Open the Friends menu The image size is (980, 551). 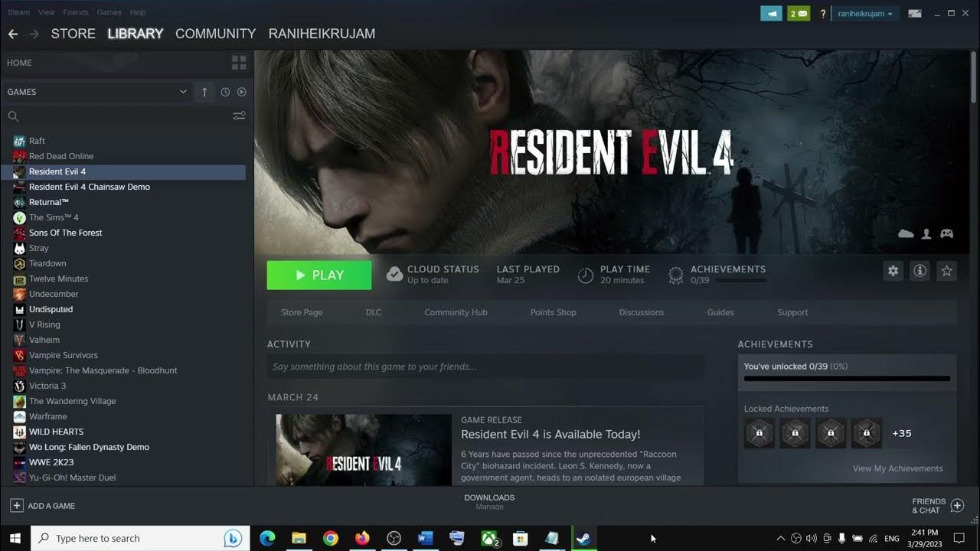click(76, 12)
